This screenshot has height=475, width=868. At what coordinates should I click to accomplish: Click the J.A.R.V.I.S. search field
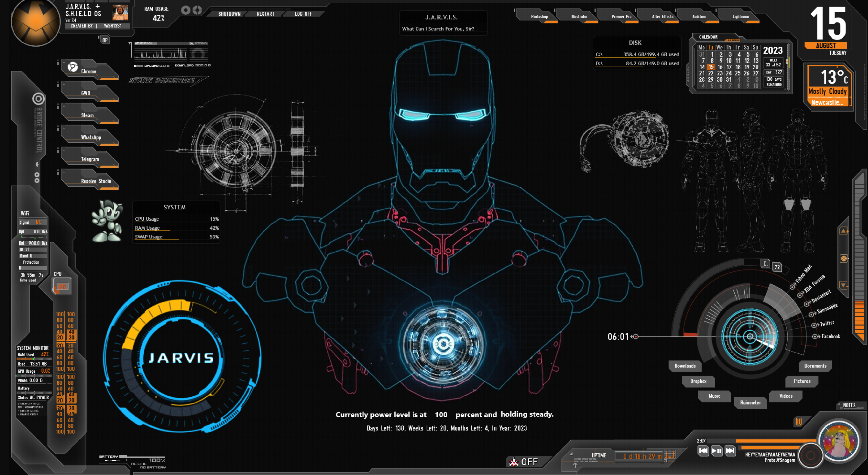[x=441, y=29]
